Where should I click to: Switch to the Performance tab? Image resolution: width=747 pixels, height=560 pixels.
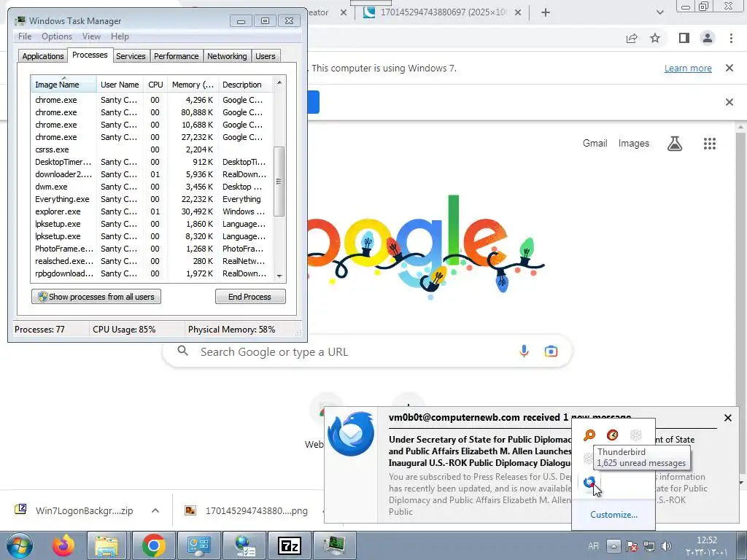tap(177, 56)
